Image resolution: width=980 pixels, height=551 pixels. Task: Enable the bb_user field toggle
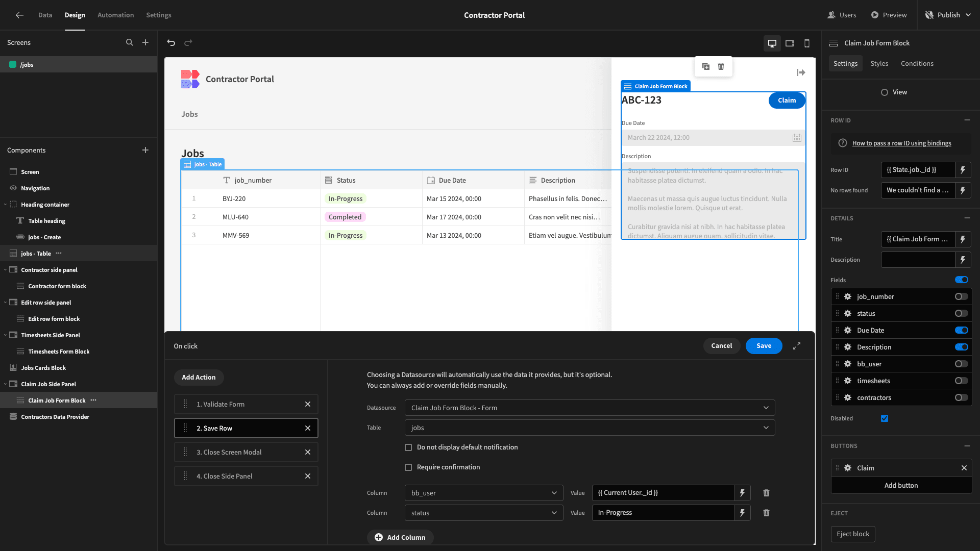point(962,364)
